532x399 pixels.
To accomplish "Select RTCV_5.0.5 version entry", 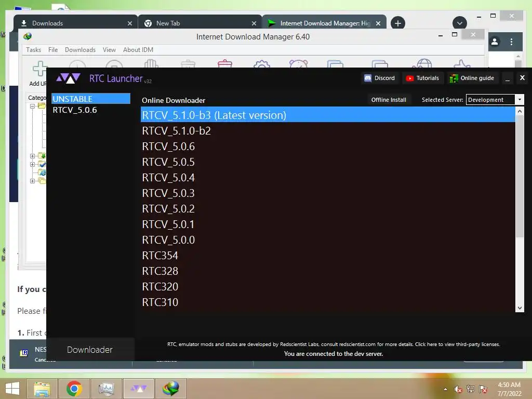I will tap(328, 162).
